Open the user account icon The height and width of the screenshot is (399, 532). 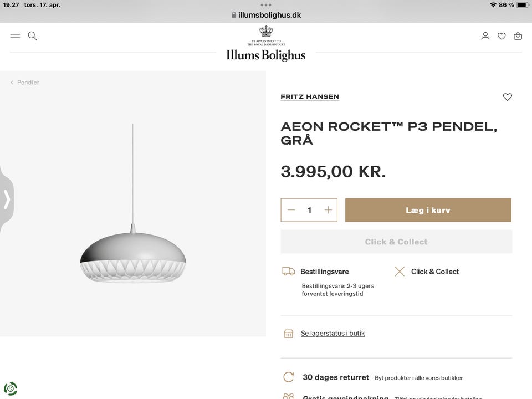(485, 36)
